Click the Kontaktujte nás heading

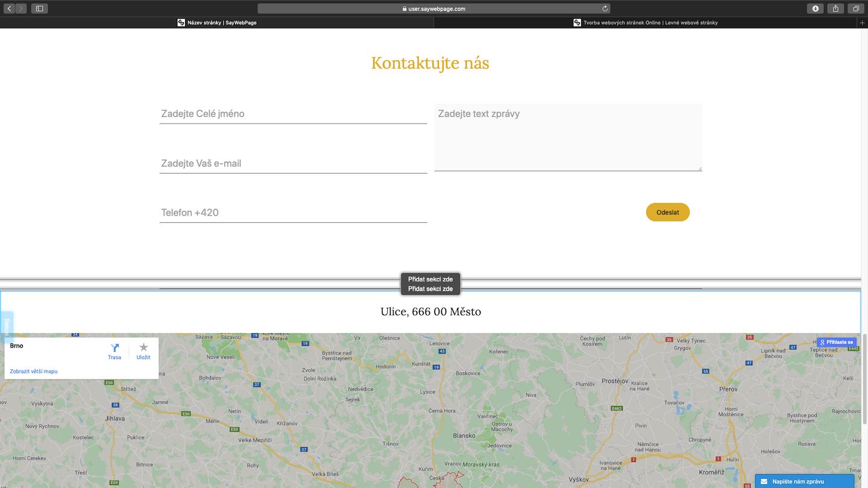click(430, 63)
